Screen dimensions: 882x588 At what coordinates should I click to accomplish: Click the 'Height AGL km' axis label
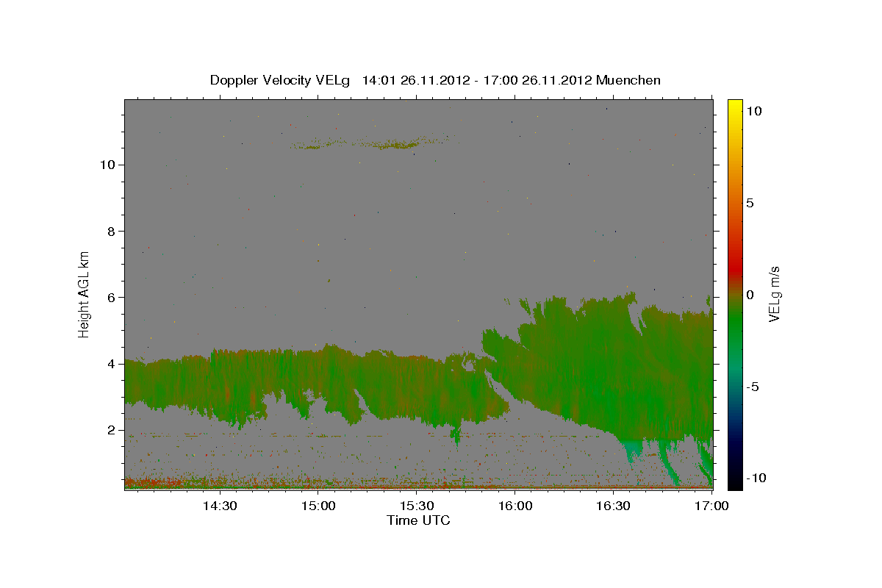[x=85, y=294]
